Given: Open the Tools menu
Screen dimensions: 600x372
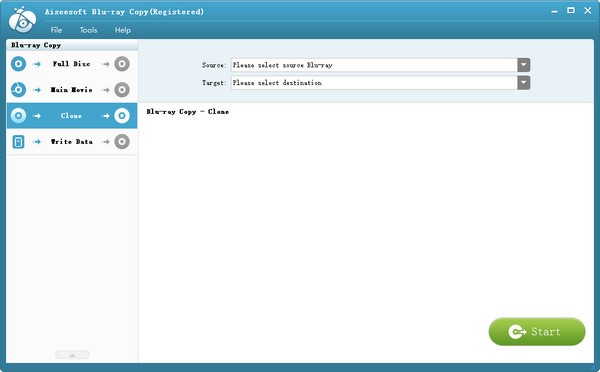Looking at the screenshot, I should (88, 30).
